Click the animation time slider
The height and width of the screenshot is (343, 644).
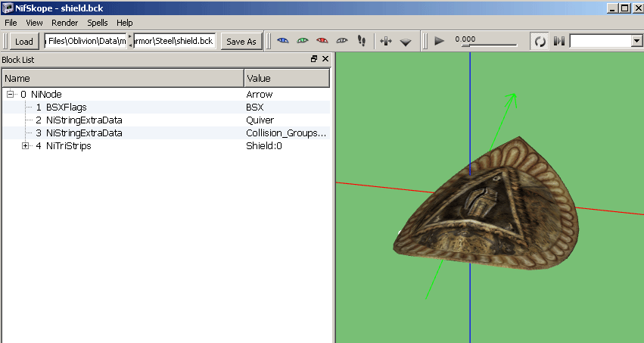pos(489,45)
